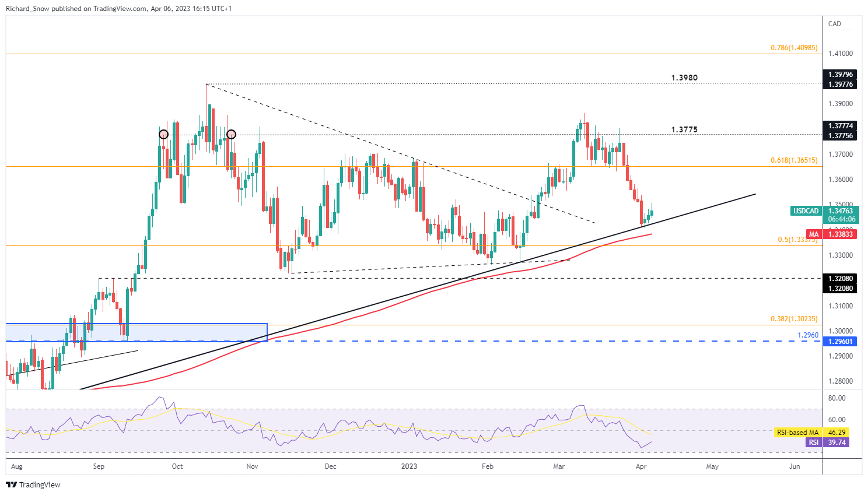
Task: Click the Dec label on time axis
Action: tap(331, 466)
